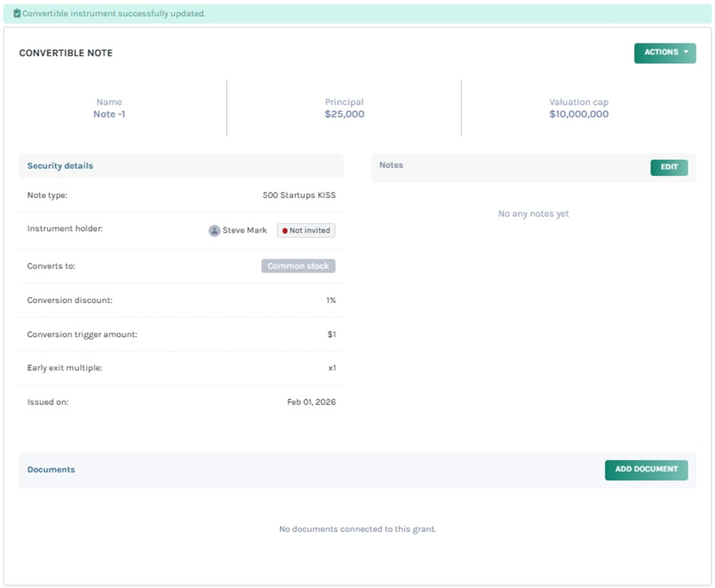Click the Steve Mark holder name

tap(244, 230)
